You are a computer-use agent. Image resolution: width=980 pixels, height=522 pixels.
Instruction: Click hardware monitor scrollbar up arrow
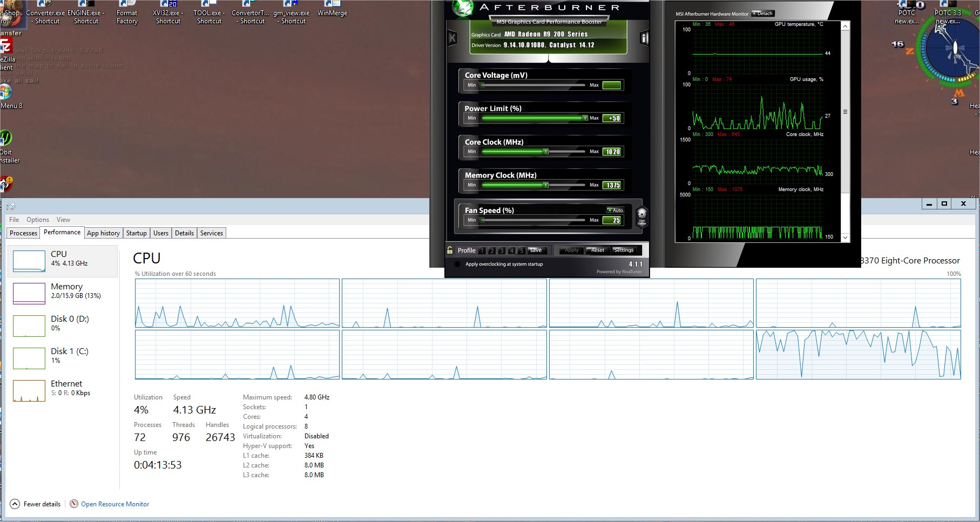tap(845, 26)
